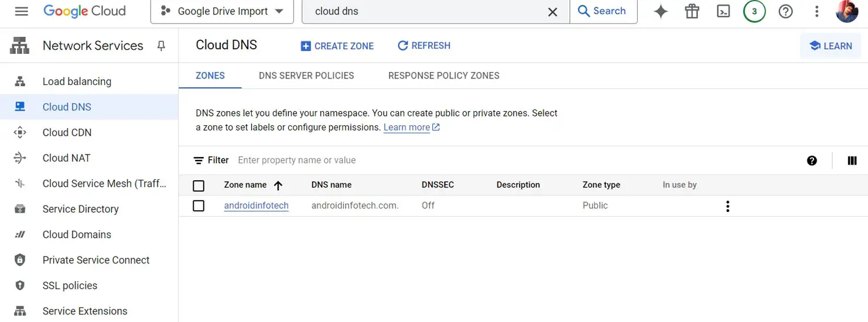Click the Service Directory icon

tap(20, 209)
